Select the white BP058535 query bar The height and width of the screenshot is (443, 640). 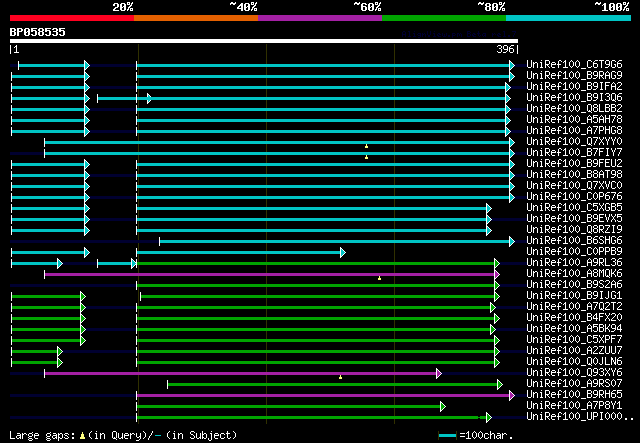(x=264, y=41)
